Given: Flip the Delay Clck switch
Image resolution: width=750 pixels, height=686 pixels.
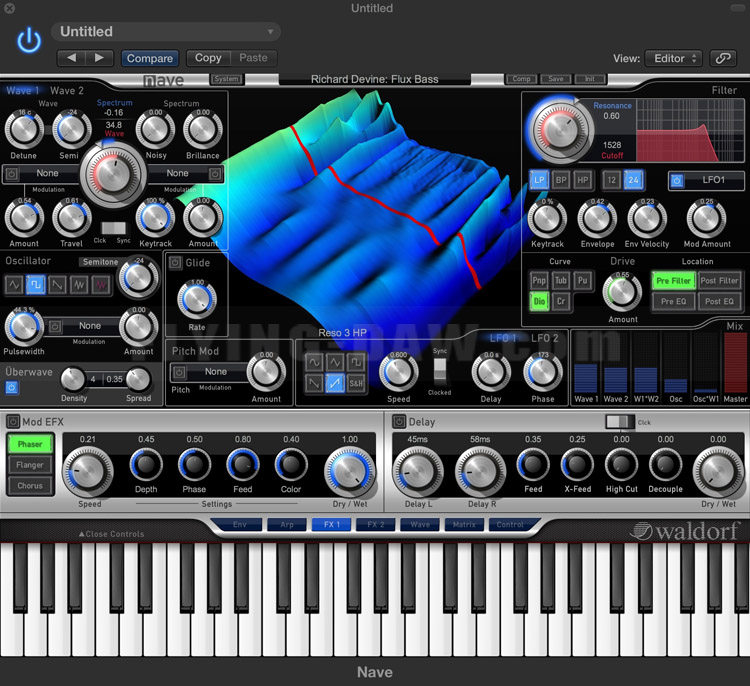Looking at the screenshot, I should tap(620, 421).
